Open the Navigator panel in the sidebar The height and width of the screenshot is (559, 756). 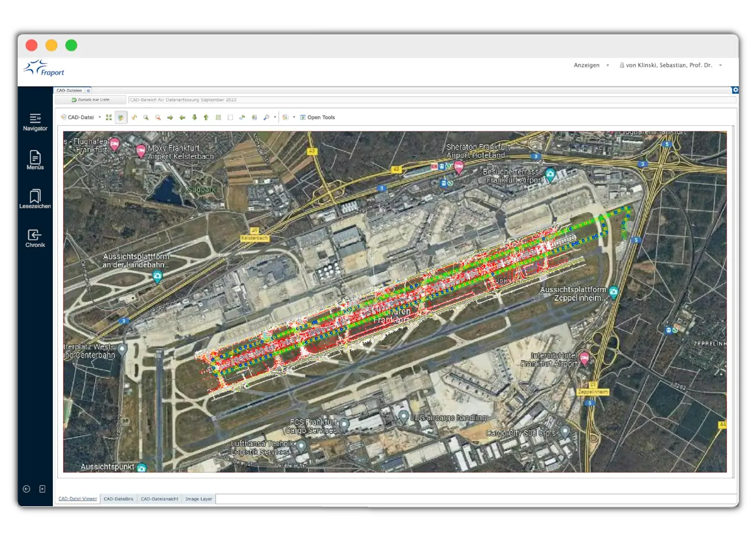pos(35,121)
